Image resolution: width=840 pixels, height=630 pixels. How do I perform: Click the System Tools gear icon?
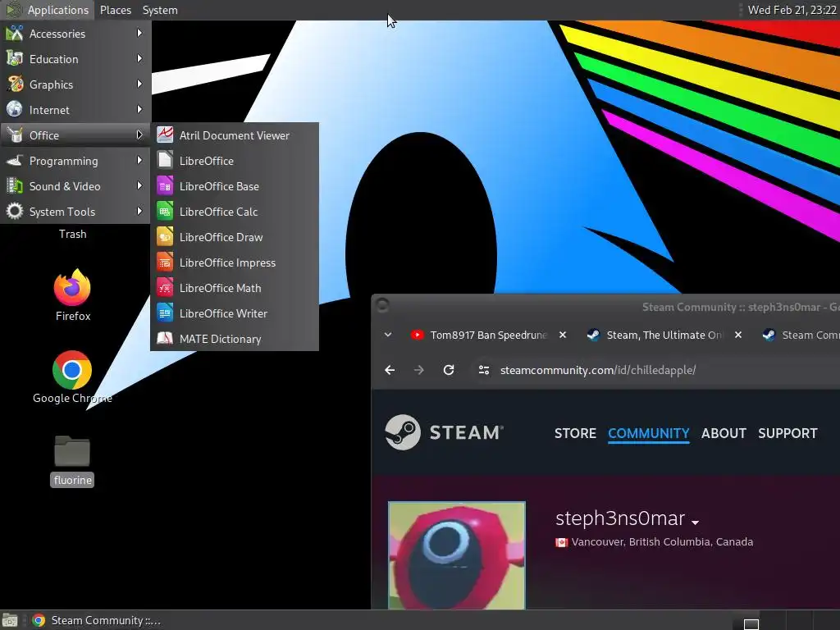[15, 211]
